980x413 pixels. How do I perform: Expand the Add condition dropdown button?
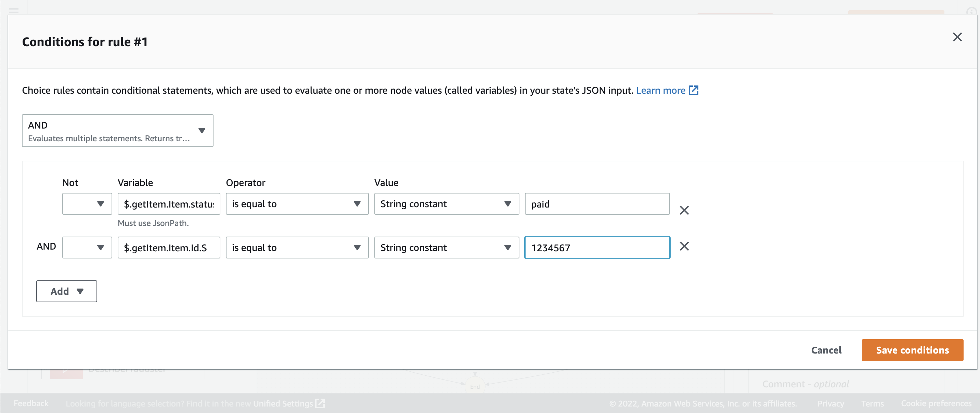click(x=67, y=291)
